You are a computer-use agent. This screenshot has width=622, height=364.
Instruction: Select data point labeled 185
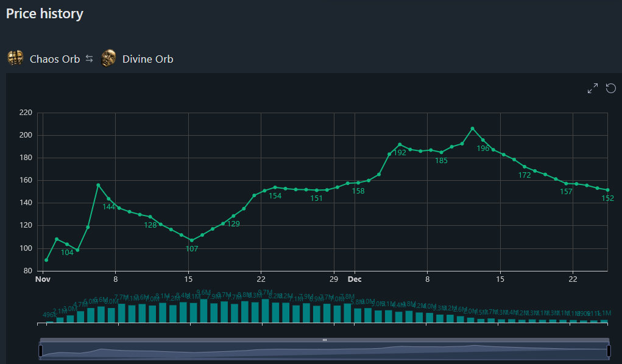pyautogui.click(x=441, y=153)
